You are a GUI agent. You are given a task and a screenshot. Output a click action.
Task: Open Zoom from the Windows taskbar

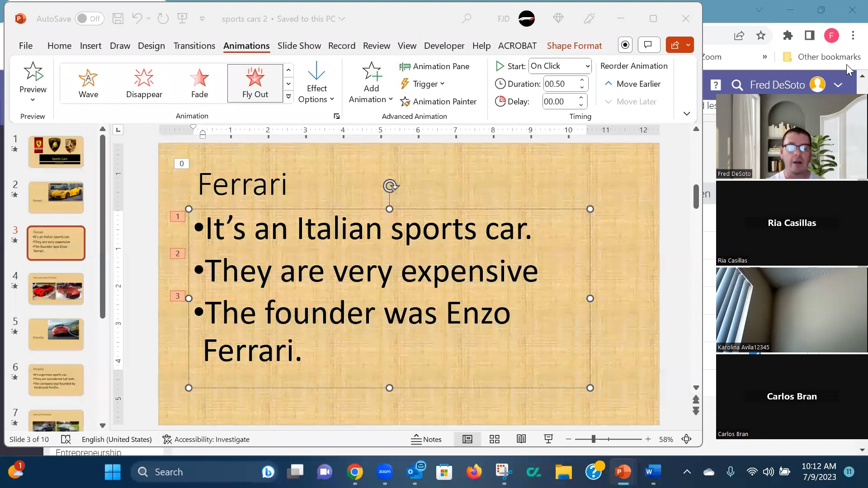(385, 472)
